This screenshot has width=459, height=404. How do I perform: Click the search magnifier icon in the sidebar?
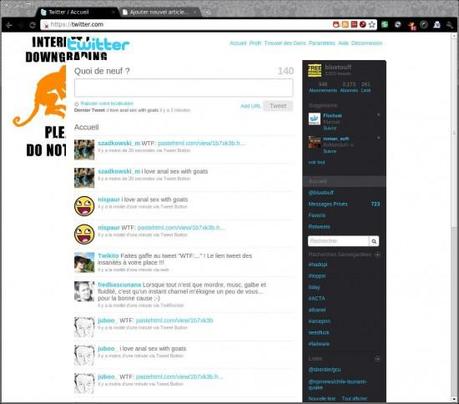click(x=374, y=241)
